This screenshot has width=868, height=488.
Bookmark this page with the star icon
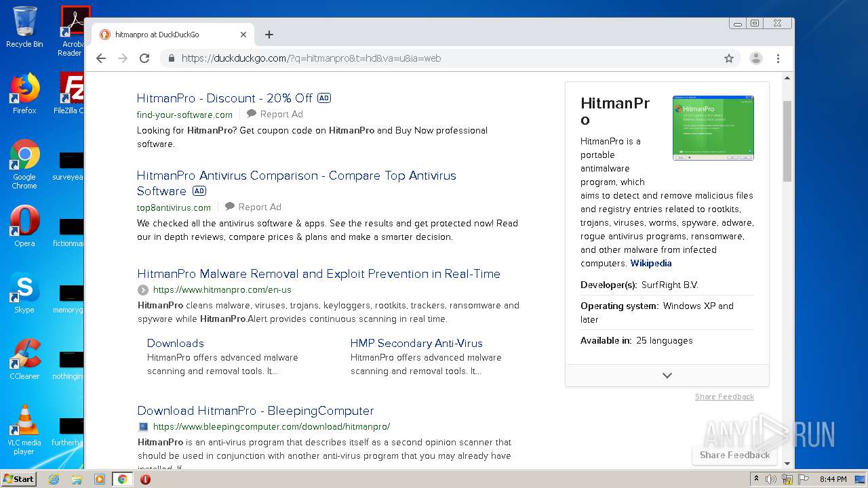729,58
